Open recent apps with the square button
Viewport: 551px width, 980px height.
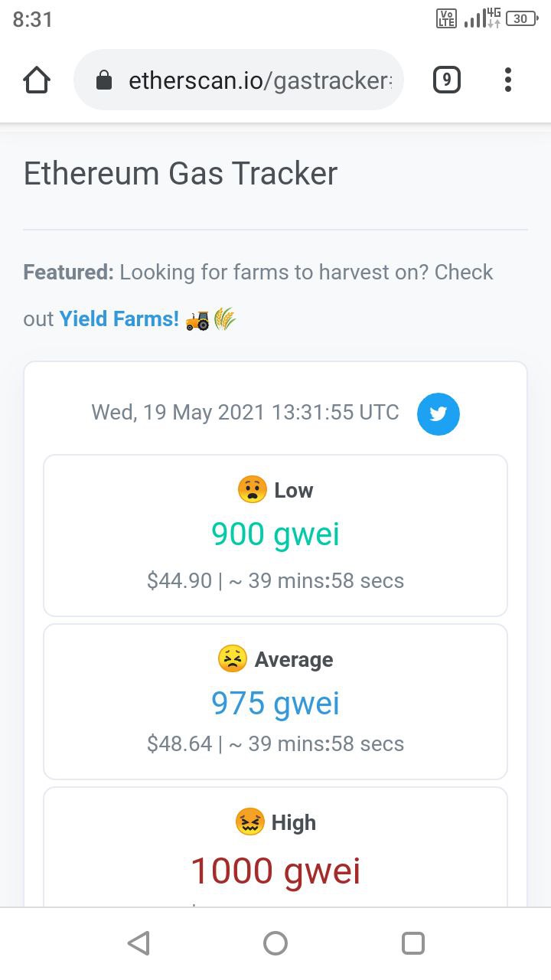pyautogui.click(x=413, y=943)
